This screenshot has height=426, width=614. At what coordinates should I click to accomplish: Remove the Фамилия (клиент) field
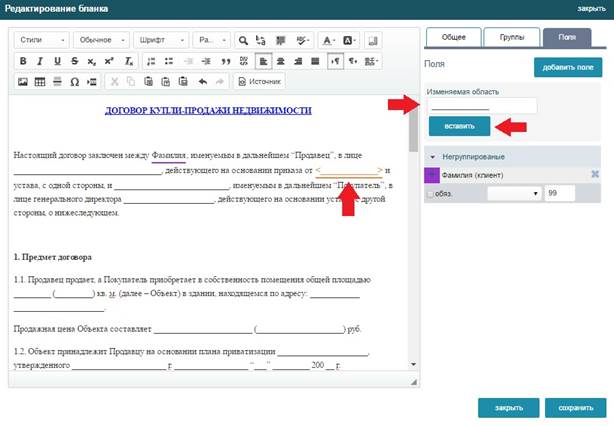tap(594, 175)
